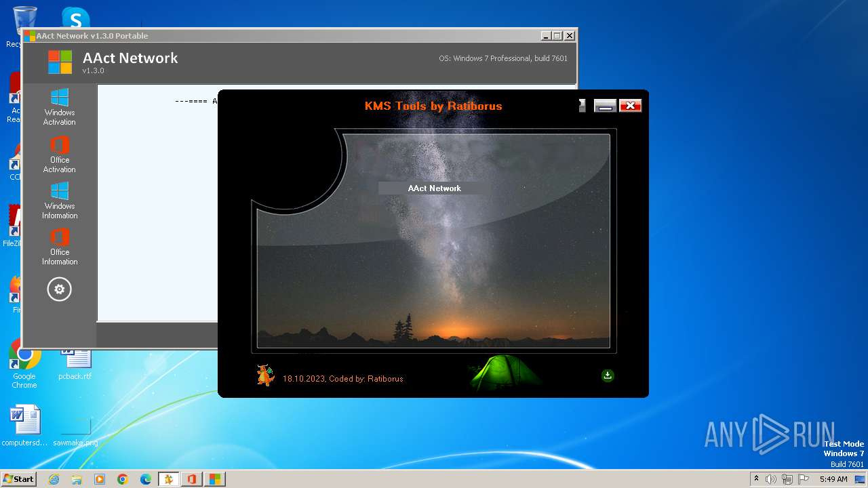Viewport: 868px width, 488px height.
Task: Open AAct Network settings gear
Action: (x=60, y=289)
